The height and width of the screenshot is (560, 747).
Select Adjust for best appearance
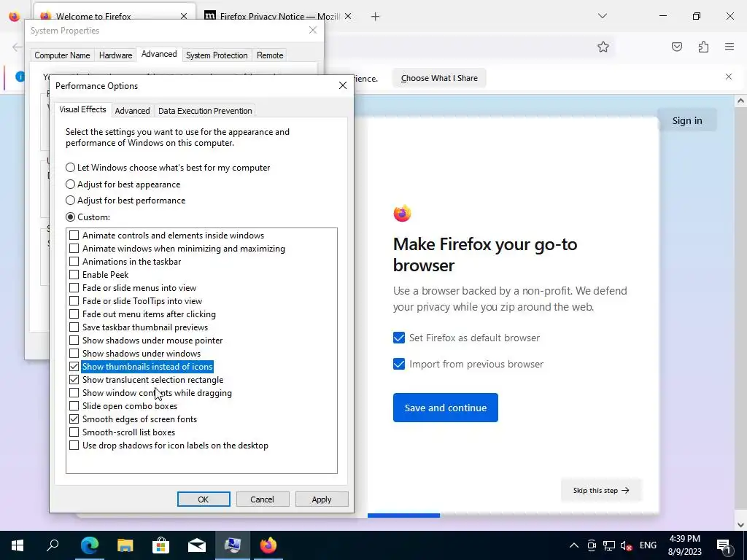point(123,184)
